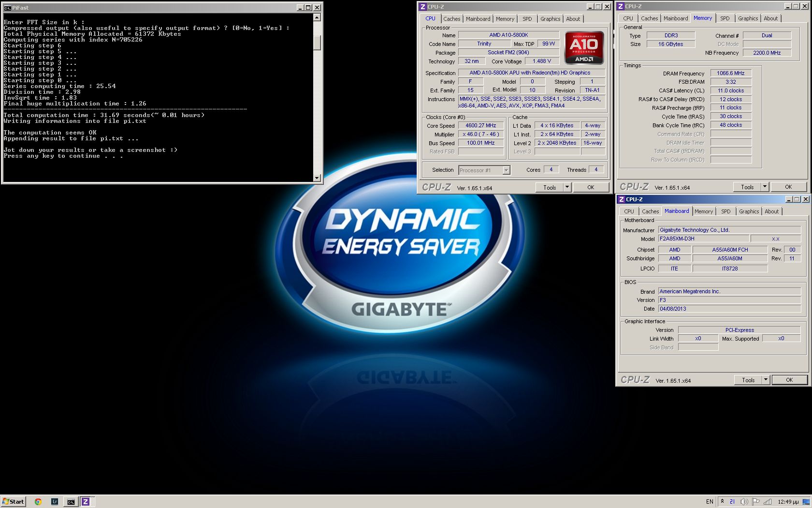Image resolution: width=812 pixels, height=508 pixels.
Task: Click the Tools button in the processor CPU-Z window
Action: (550, 187)
